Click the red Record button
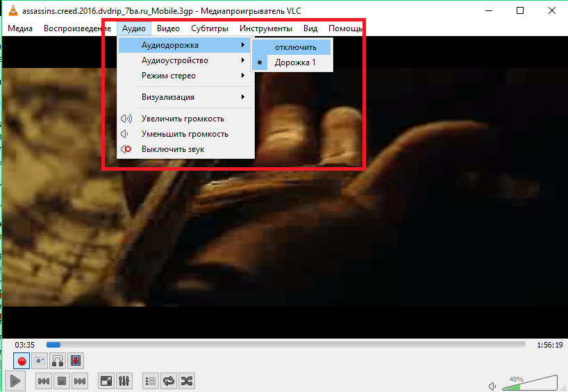 (22, 361)
